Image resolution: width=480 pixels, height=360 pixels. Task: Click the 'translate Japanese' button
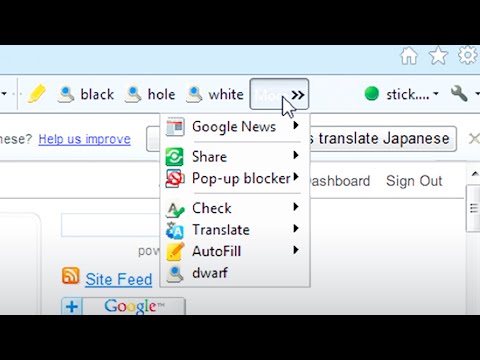coord(383,138)
